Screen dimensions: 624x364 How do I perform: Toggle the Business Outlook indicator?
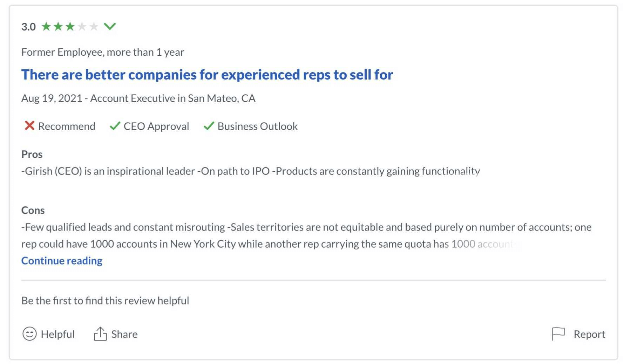(x=251, y=126)
